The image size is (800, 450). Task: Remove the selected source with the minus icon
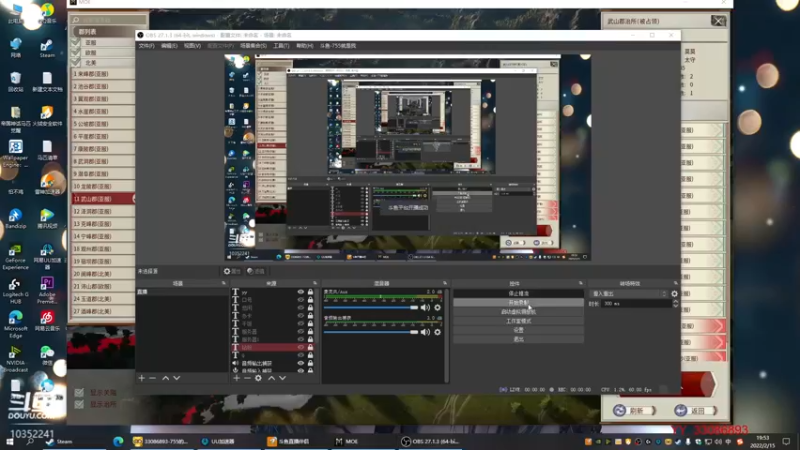coord(247,378)
